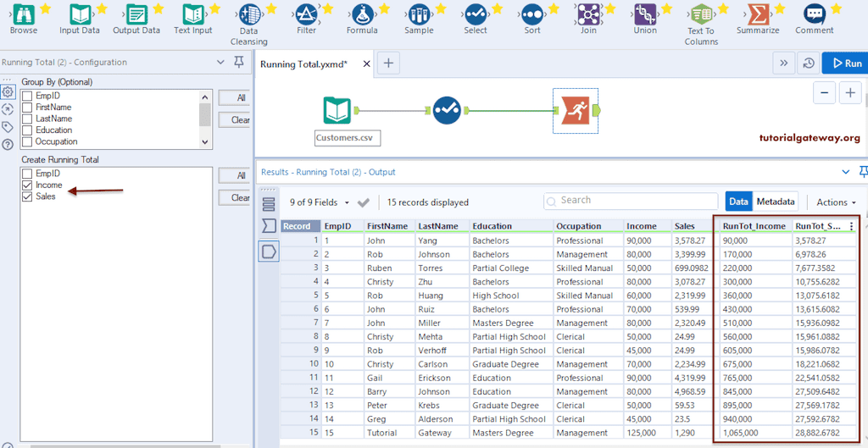Open column options for RunTot_S column
Screen dimensions: 868x448
coord(851,226)
